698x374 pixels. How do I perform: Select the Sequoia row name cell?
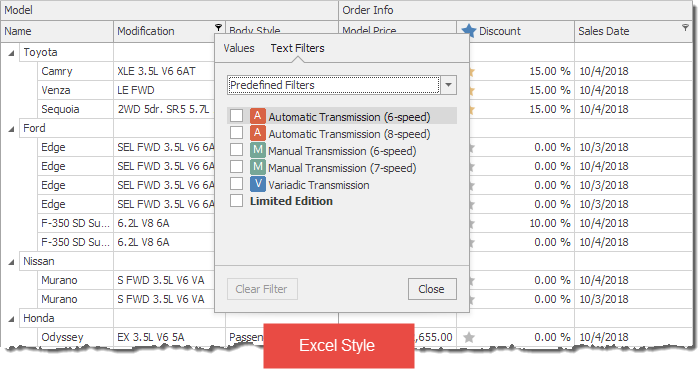coord(75,109)
